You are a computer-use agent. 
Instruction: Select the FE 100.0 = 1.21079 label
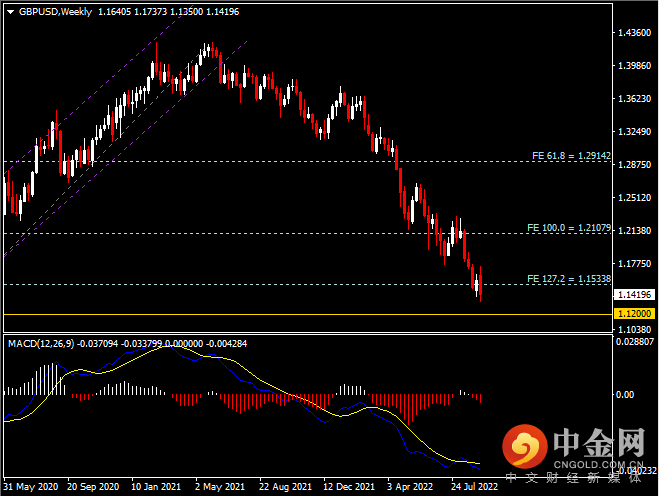569,228
